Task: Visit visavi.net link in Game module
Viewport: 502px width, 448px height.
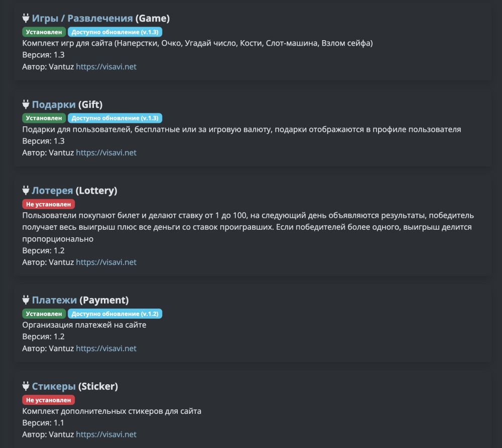Action: (x=106, y=67)
